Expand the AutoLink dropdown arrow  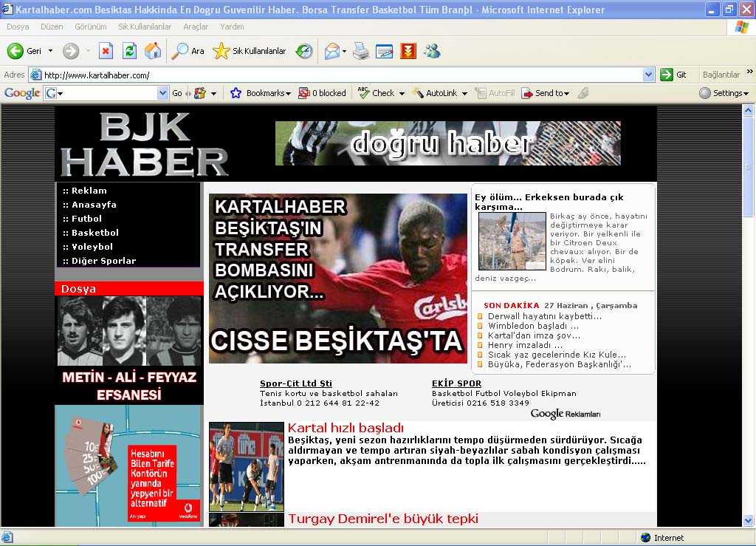point(464,94)
